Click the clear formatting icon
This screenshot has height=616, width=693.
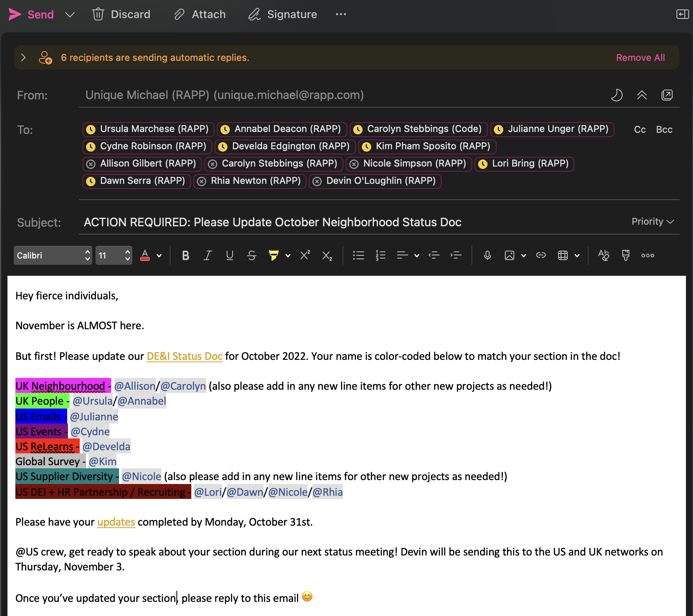coord(604,255)
